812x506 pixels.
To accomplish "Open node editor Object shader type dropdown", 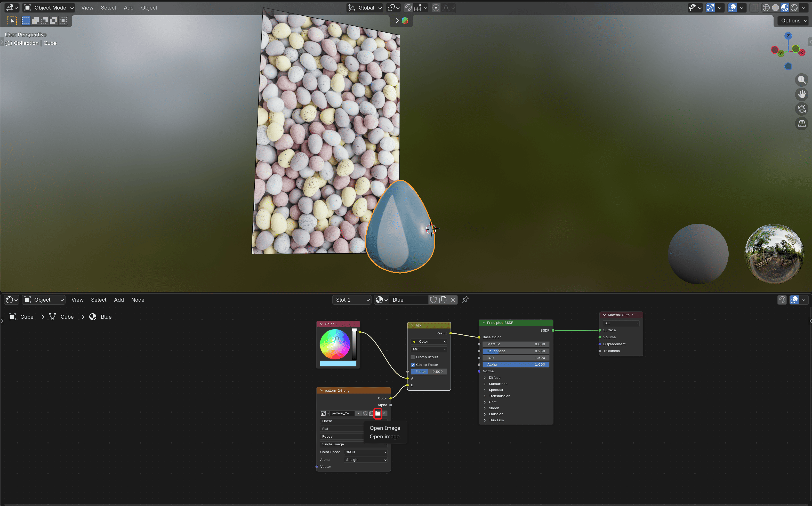I will point(44,300).
